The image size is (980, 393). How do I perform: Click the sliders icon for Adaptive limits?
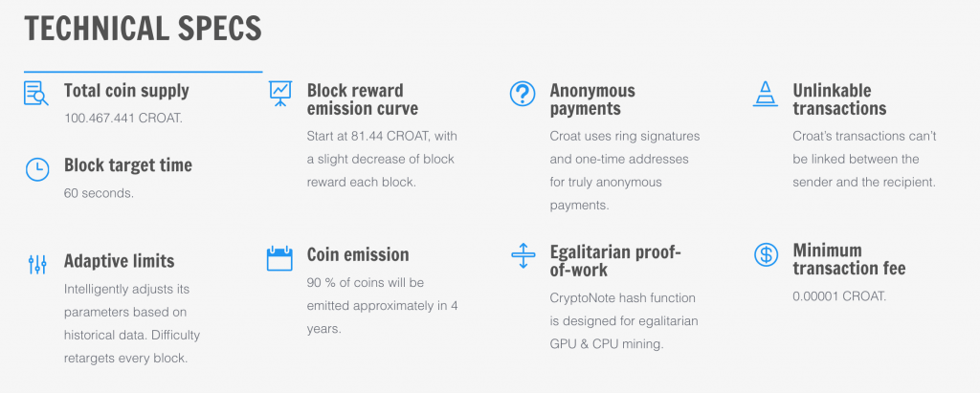pos(37,264)
